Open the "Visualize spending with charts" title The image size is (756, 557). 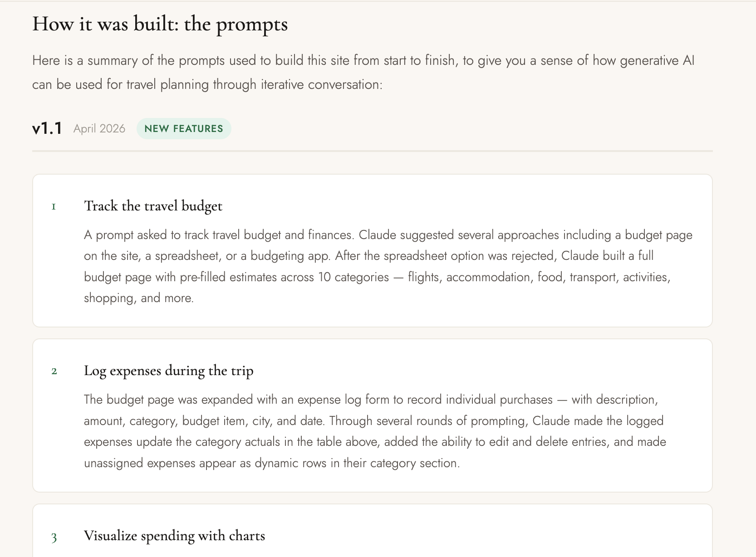click(174, 536)
